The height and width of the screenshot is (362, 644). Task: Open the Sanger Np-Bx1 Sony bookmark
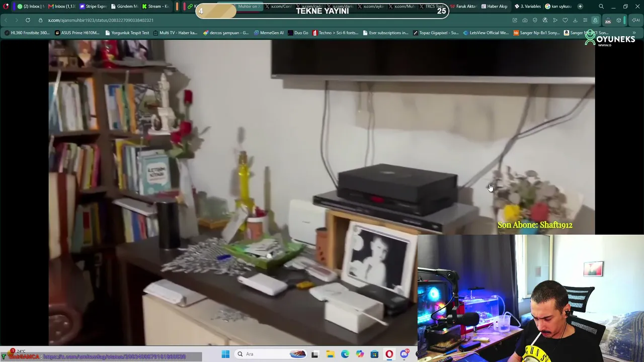point(536,33)
